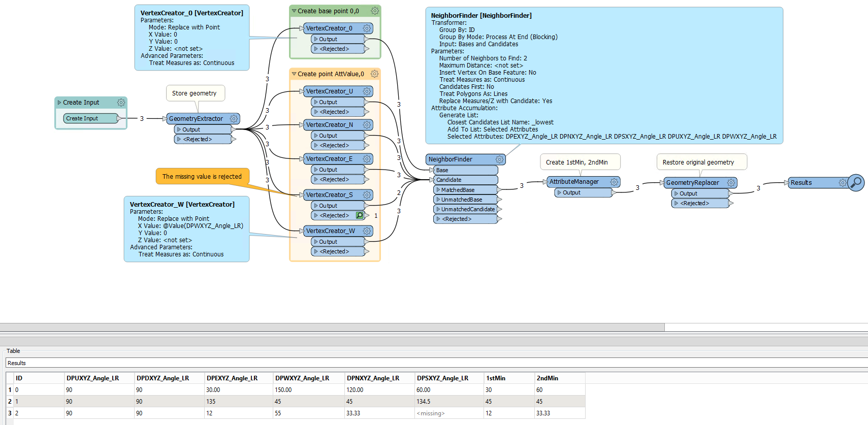Screen dimensions: 868x425
Task: Sort by 2ndMin column header
Action: tap(560, 378)
